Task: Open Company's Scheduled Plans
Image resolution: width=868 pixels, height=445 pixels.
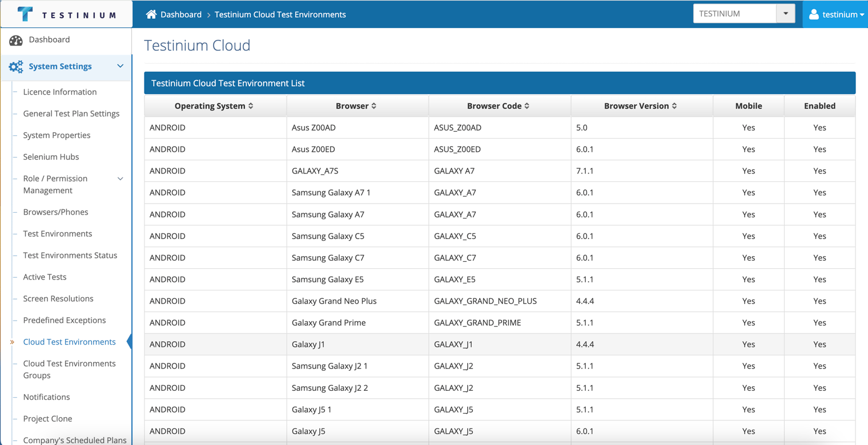Action: 75,440
